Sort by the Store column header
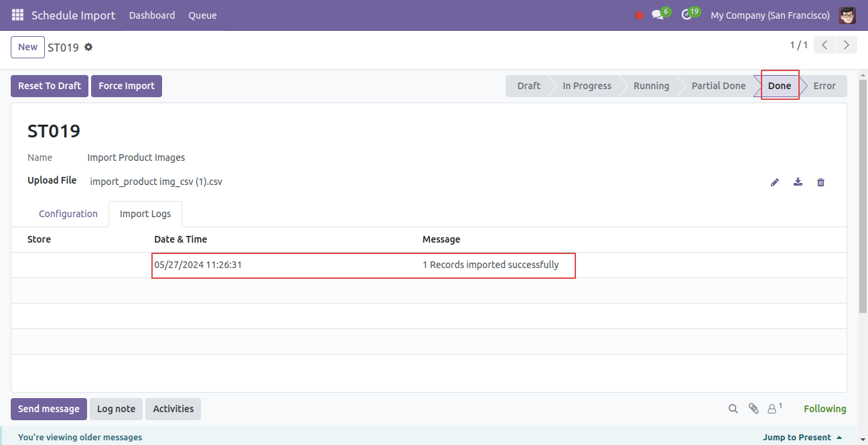 tap(39, 239)
